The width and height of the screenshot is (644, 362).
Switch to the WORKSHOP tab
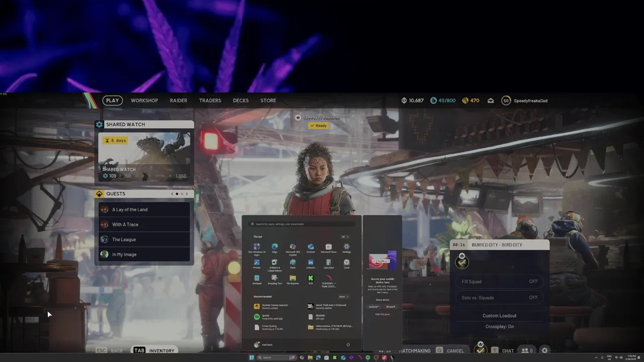click(x=144, y=101)
